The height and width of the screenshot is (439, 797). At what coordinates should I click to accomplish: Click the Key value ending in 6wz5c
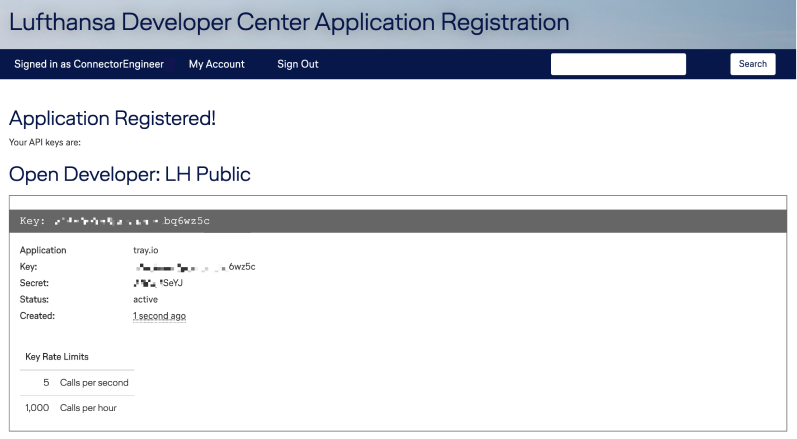[x=195, y=267]
